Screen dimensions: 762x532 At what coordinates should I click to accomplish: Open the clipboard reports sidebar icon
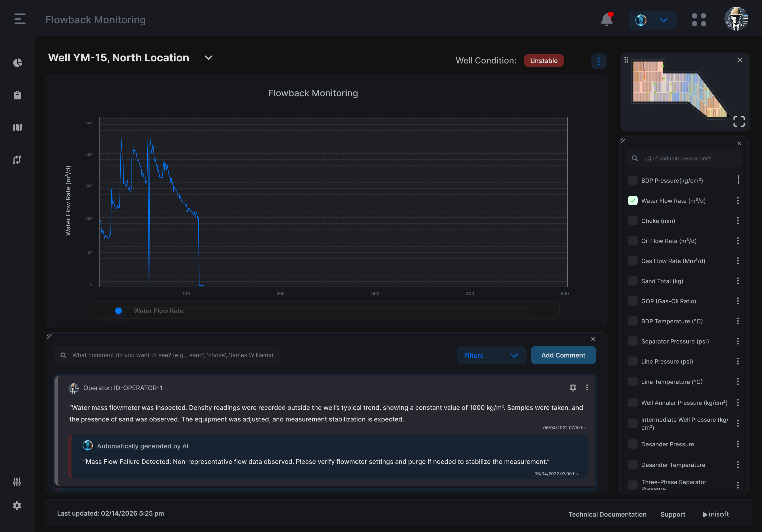point(17,95)
